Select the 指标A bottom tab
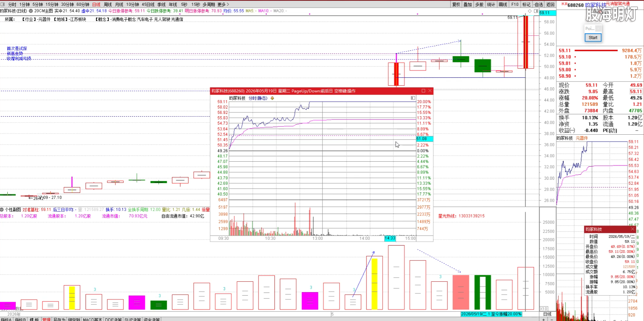Image resolution: width=644 pixels, height=321 pixels. [x=7, y=319]
